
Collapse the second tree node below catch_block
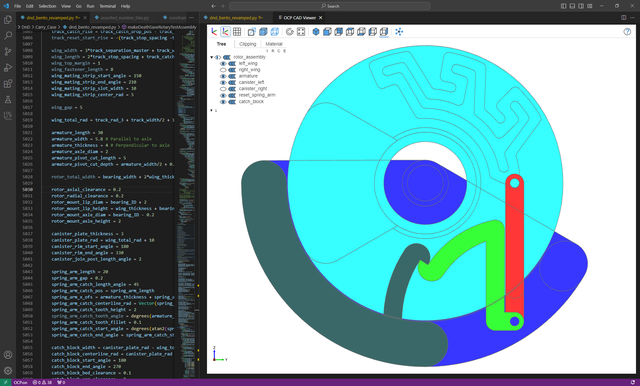coord(211,110)
